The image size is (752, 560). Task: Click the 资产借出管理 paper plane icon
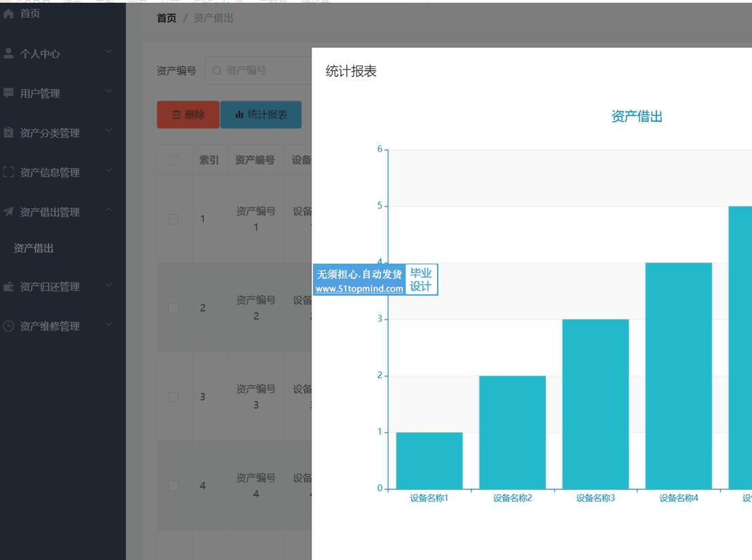[9, 212]
